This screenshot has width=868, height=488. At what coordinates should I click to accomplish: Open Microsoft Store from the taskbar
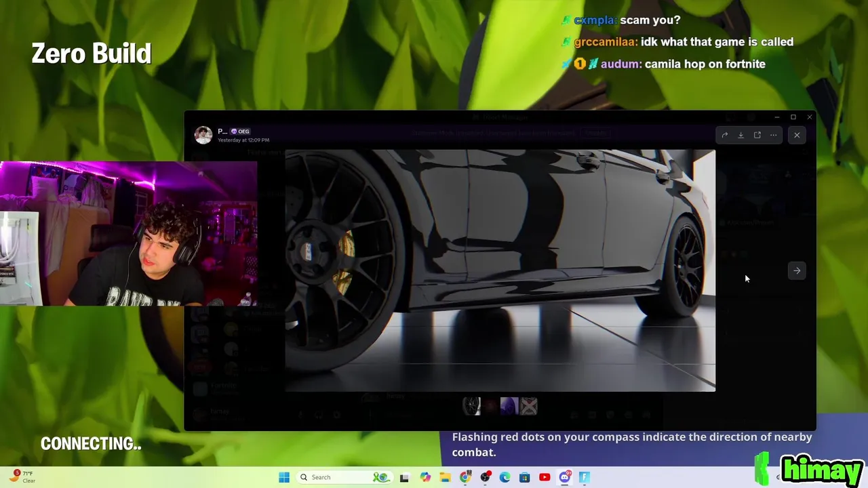(524, 477)
